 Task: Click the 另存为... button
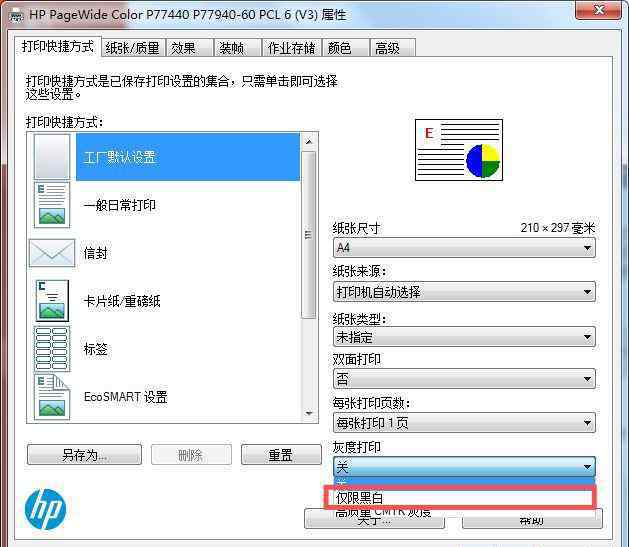84,455
